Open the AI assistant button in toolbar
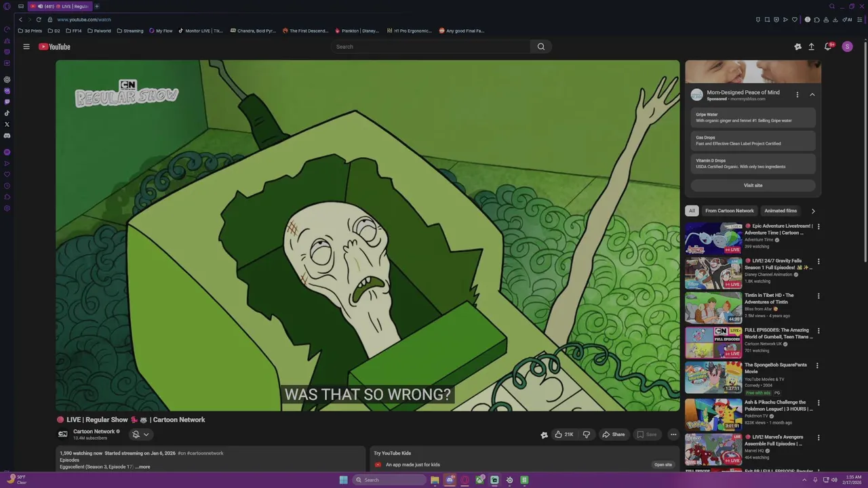 point(848,20)
